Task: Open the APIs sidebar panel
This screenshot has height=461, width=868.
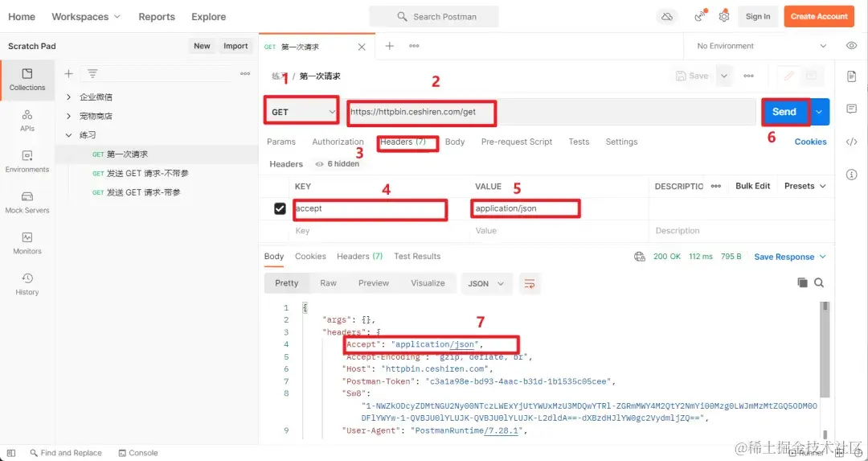Action: (27, 121)
